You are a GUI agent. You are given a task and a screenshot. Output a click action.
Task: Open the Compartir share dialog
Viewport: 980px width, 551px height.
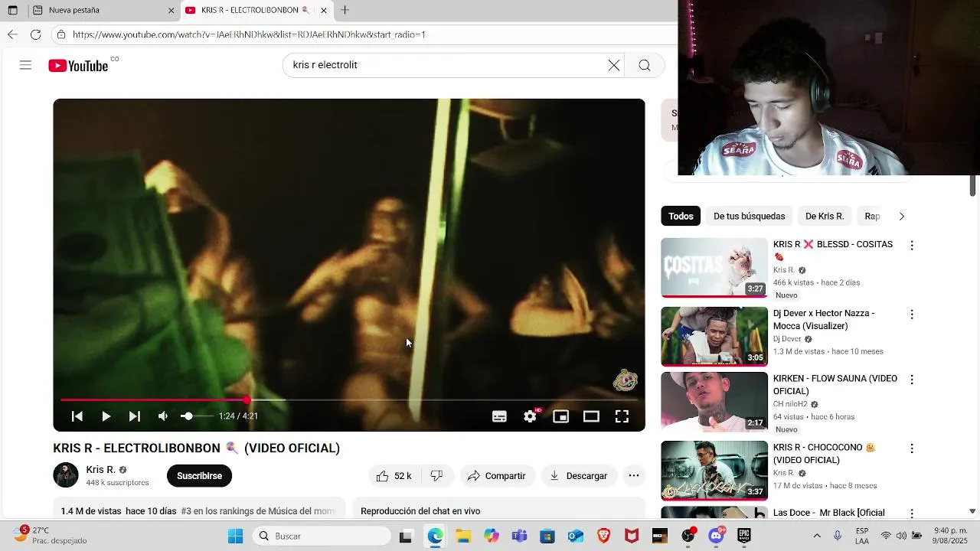click(496, 476)
